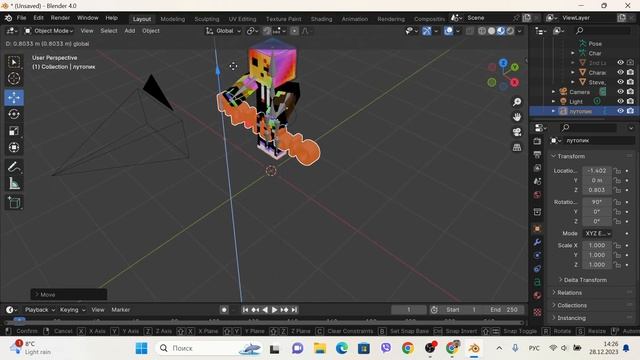Open the viewport Add menu
This screenshot has width=640, height=360.
pos(129,31)
